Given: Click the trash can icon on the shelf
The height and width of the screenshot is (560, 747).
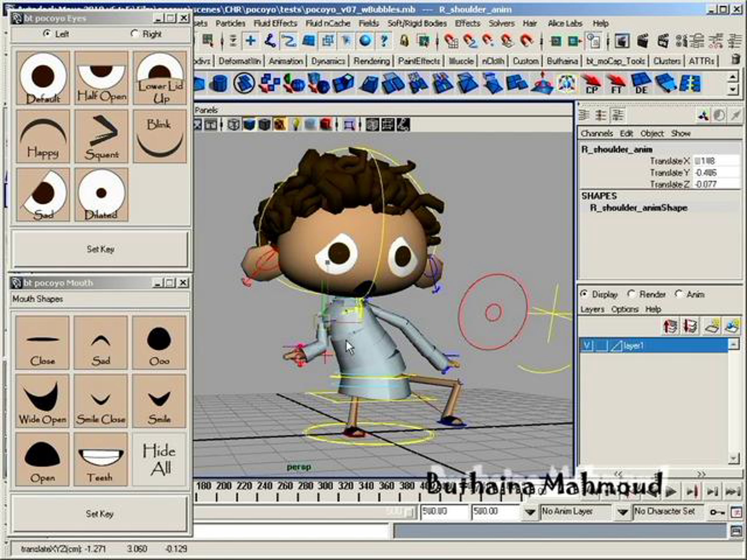Looking at the screenshot, I should pyautogui.click(x=735, y=59).
